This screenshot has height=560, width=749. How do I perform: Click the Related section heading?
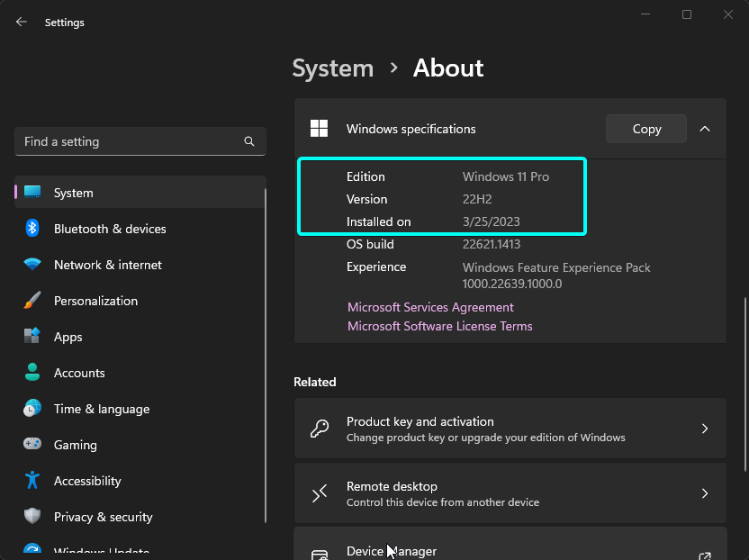point(315,382)
